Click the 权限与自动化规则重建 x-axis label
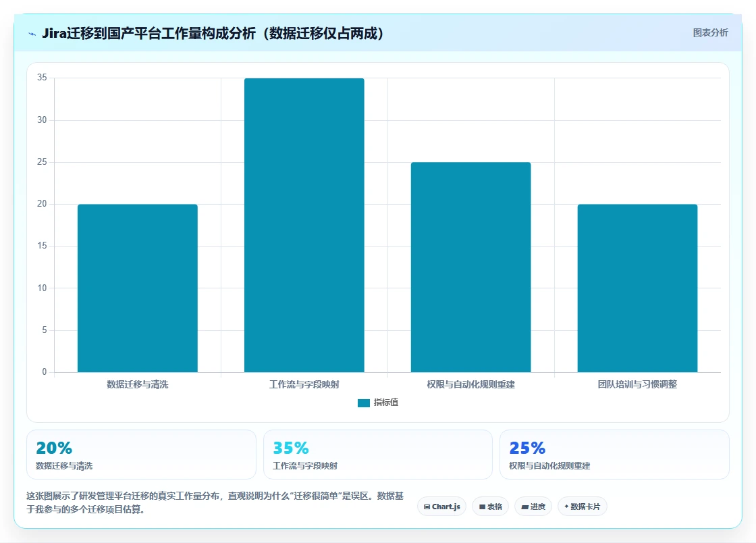This screenshot has height=543, width=756. 470,384
